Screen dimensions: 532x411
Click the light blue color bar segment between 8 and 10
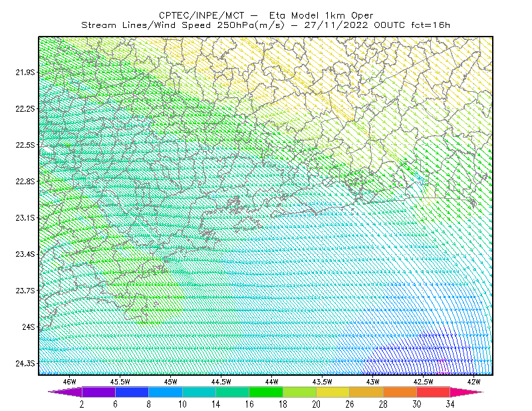[166, 392]
